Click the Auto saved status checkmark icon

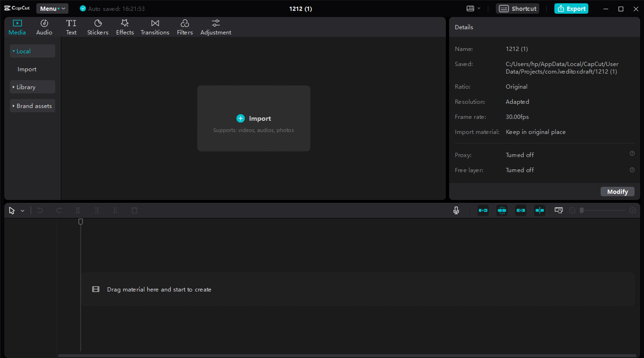83,9
